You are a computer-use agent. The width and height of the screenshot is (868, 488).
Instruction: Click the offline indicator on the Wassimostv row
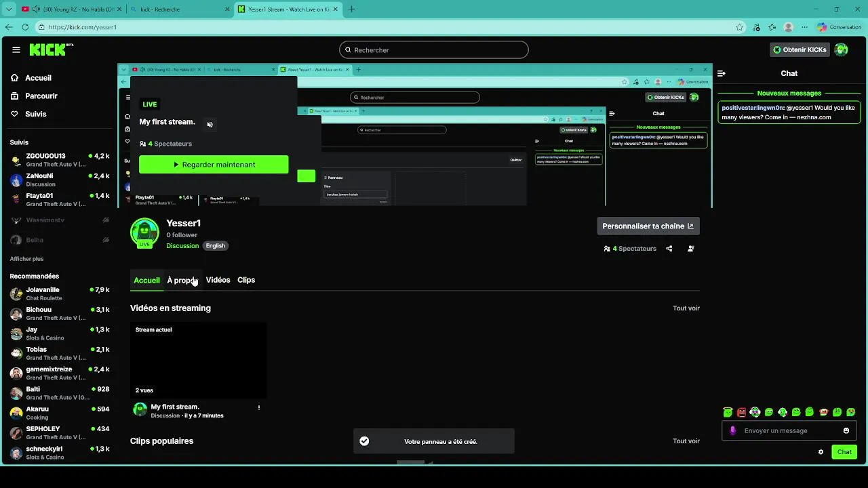[105, 220]
